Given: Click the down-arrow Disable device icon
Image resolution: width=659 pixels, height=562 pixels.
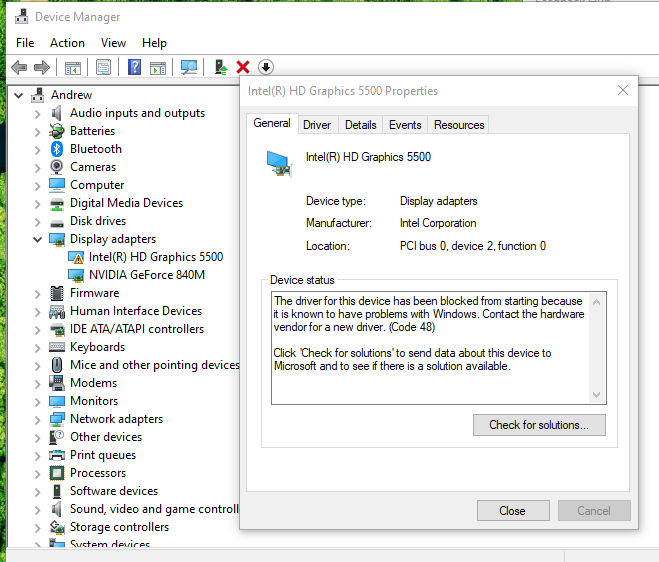Looking at the screenshot, I should pos(266,67).
